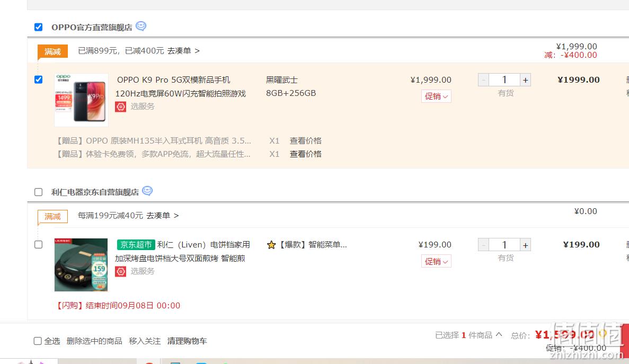Click 【赠品】OPPO 原装MH135 gift text
This screenshot has width=629, height=364.
pos(153,141)
